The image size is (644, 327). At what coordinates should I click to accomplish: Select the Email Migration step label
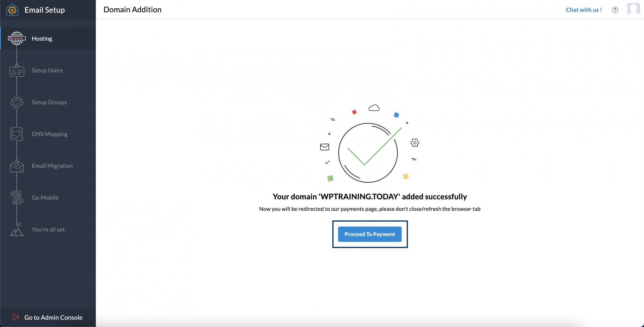pos(52,166)
